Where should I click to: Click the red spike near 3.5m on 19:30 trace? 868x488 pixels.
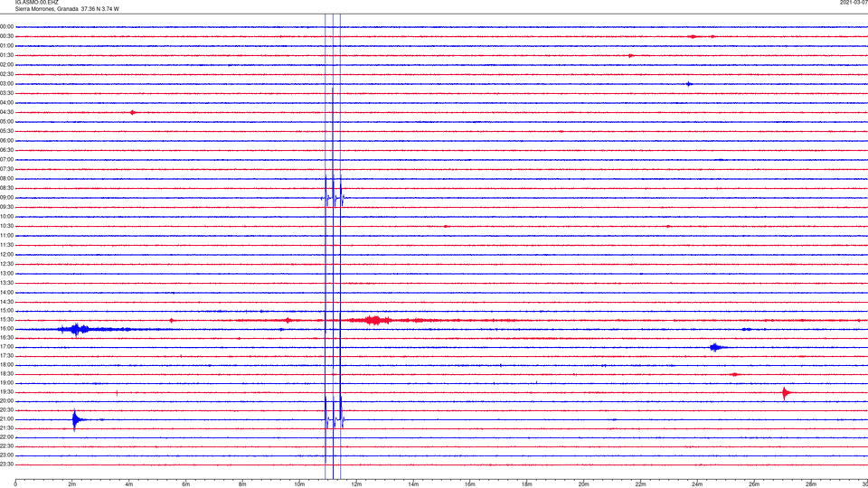(x=117, y=393)
